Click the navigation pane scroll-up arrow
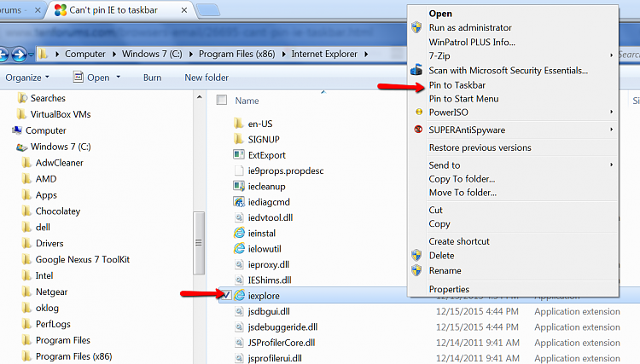The width and height of the screenshot is (640, 364). point(199,97)
